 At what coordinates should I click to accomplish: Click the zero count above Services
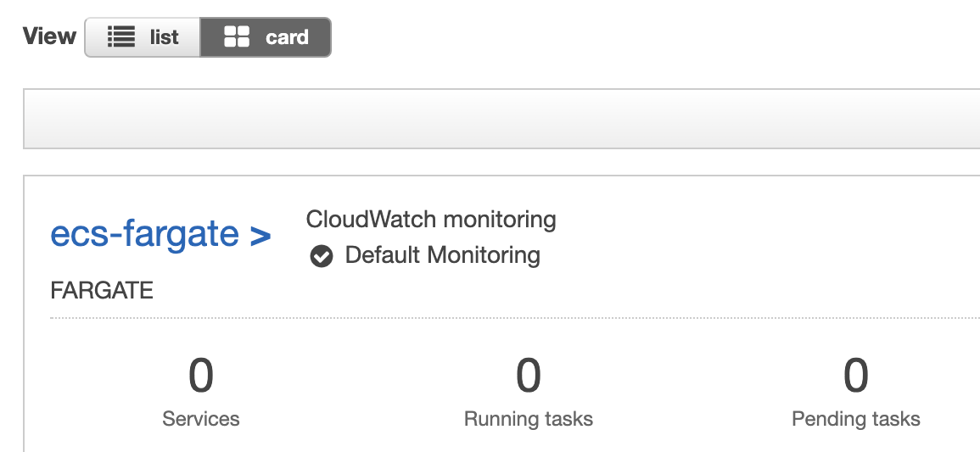(x=201, y=376)
